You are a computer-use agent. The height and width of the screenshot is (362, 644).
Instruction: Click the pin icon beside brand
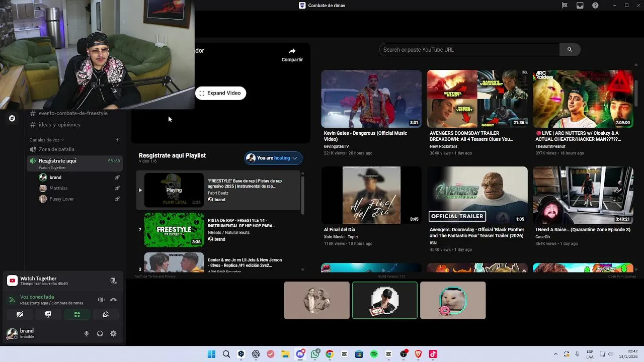117,177
